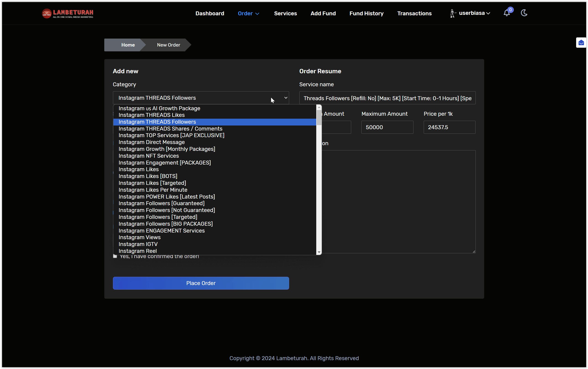Image resolution: width=588 pixels, height=369 pixels.
Task: Open the Add Fund page
Action: pyautogui.click(x=323, y=13)
